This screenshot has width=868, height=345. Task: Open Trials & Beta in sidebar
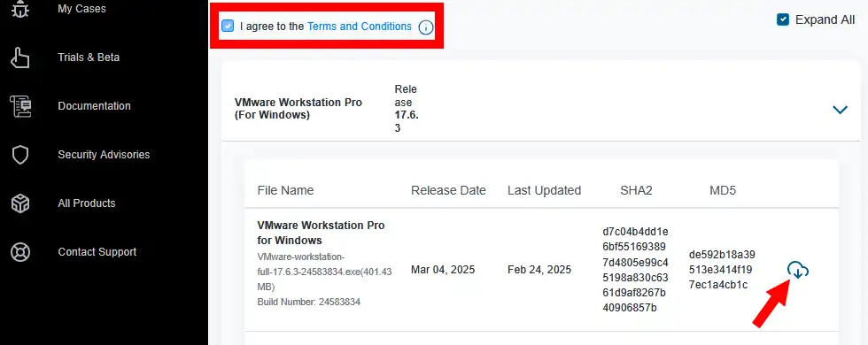[x=89, y=57]
